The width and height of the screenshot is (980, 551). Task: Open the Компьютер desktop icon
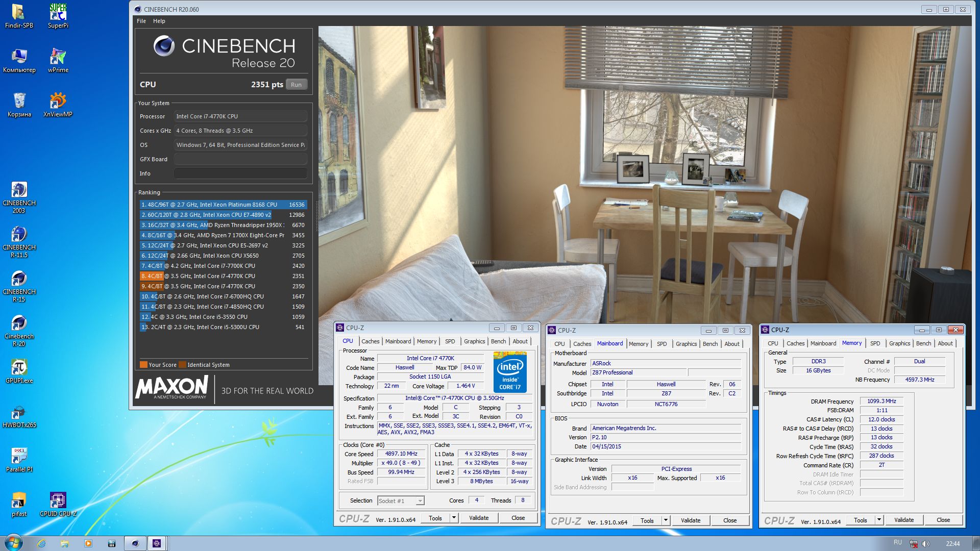pyautogui.click(x=19, y=60)
